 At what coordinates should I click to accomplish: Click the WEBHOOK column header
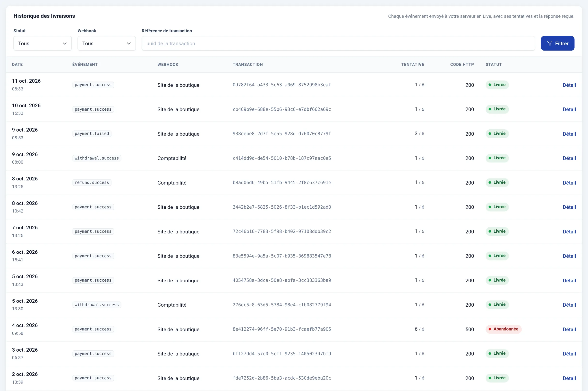tap(168, 65)
